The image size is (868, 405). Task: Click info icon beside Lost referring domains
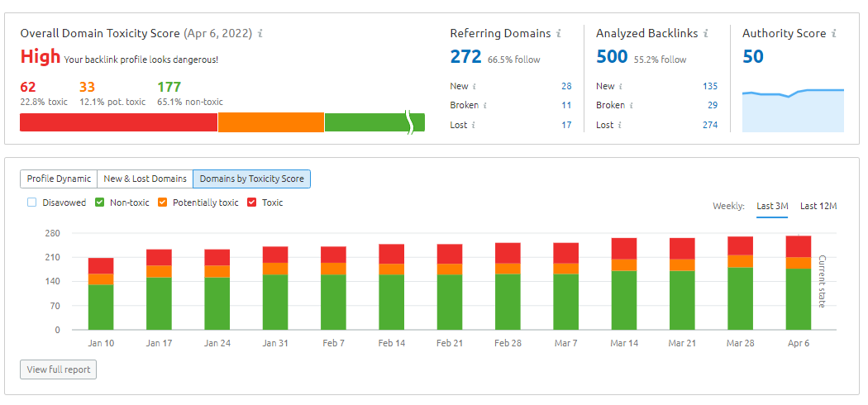click(474, 125)
